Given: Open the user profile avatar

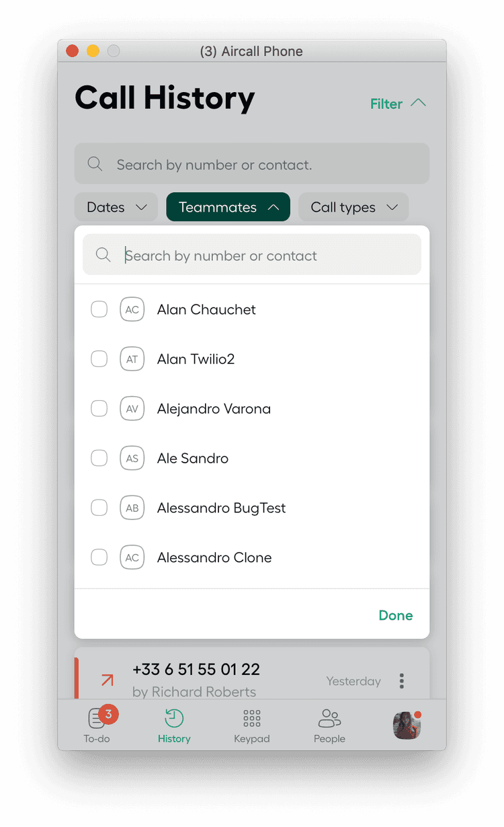Looking at the screenshot, I should pyautogui.click(x=407, y=725).
